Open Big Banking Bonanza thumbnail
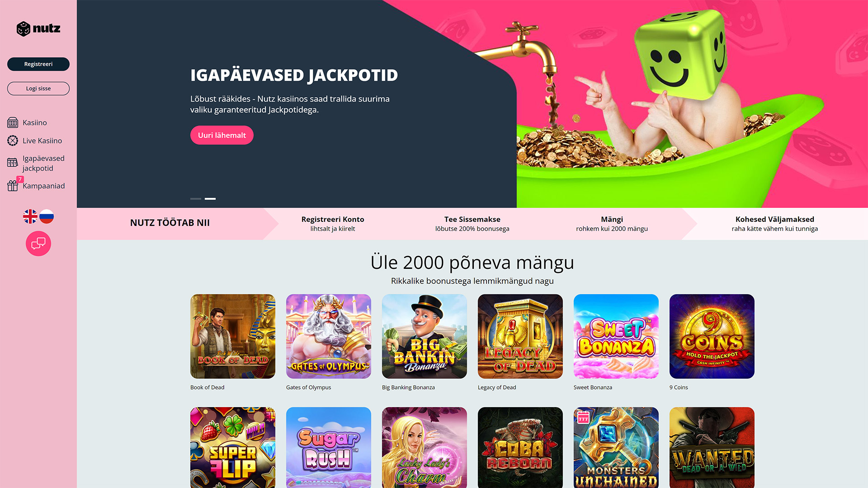 [x=425, y=336]
